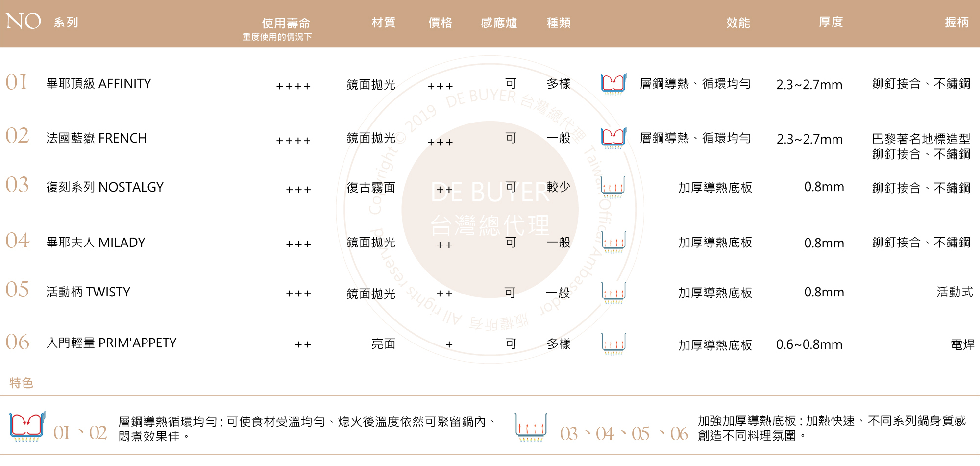Click the '加強加厚導熱底板' feature description
980x466 pixels.
pyautogui.click(x=832, y=428)
